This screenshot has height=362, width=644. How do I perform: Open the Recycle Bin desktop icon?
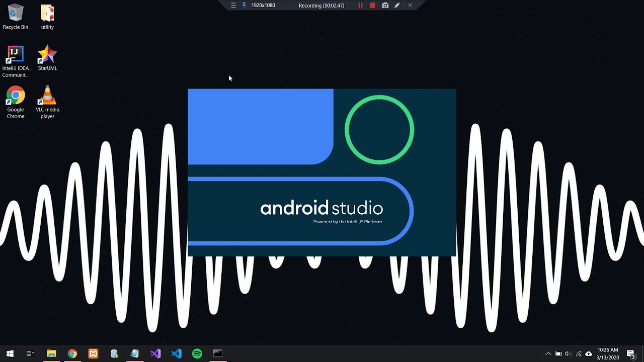(16, 17)
